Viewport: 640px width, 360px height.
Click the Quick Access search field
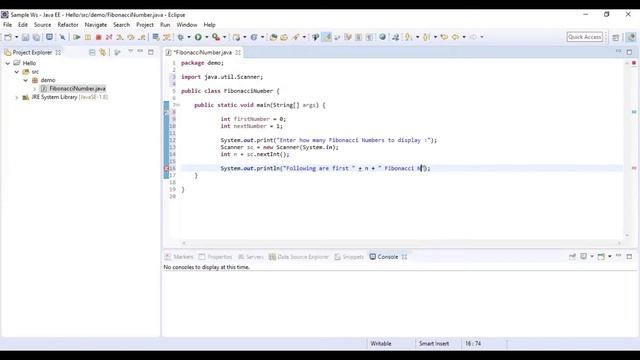coord(584,37)
